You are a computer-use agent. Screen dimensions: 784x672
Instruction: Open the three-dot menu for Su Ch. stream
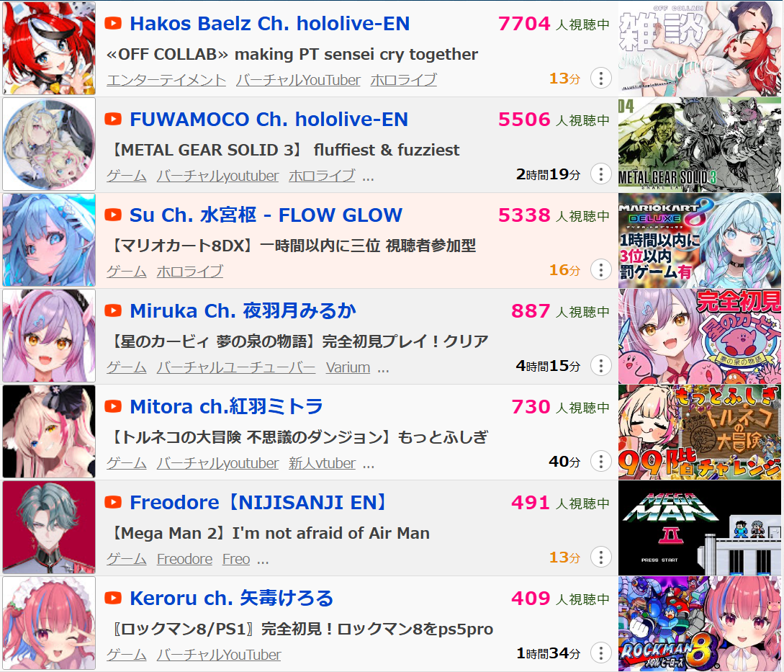[x=601, y=269]
